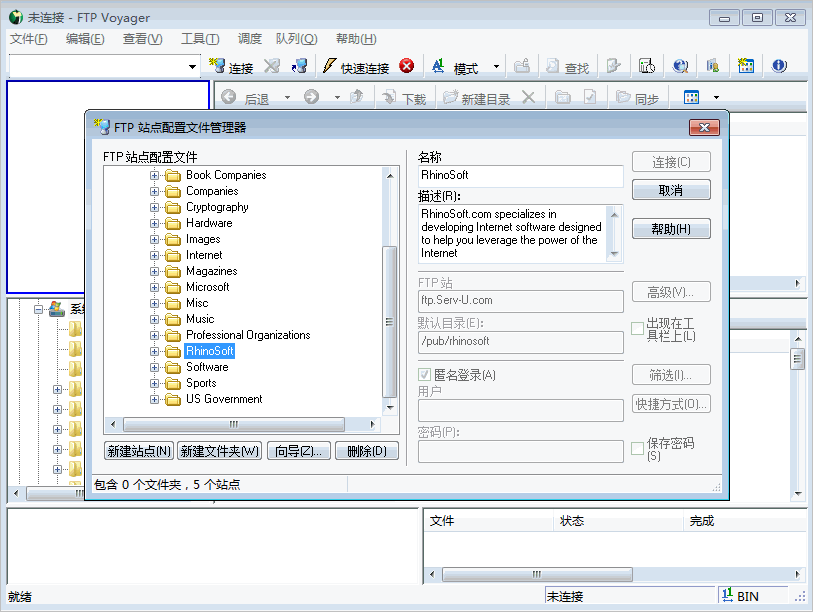Expand the Cryptography folder node
The image size is (813, 612).
pyautogui.click(x=155, y=207)
